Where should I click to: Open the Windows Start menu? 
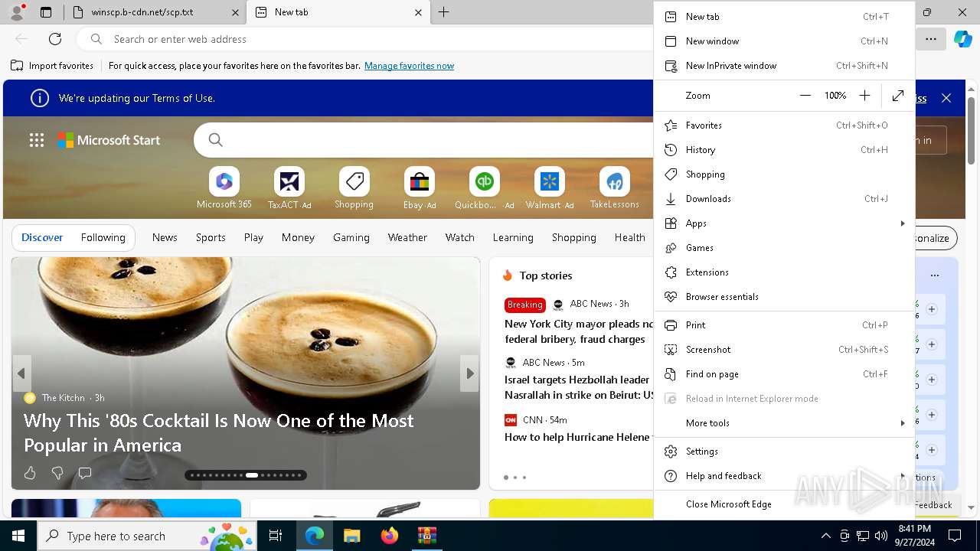pos(18,536)
